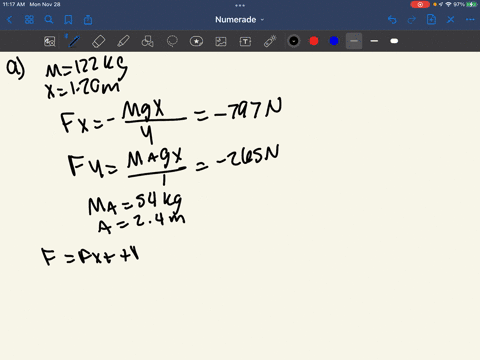This screenshot has height=360, width=480.
Task: Bookmark the current page
Action: 68,20
